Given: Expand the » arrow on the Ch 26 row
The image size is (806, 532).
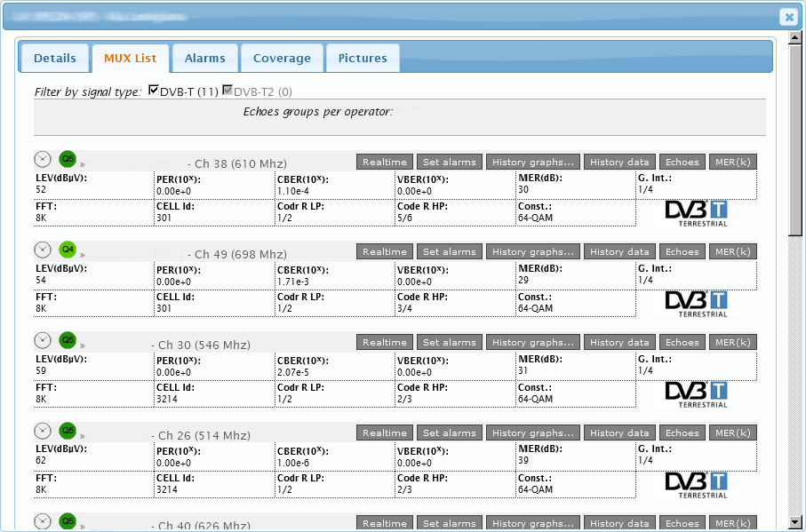Looking at the screenshot, I should tap(83, 436).
